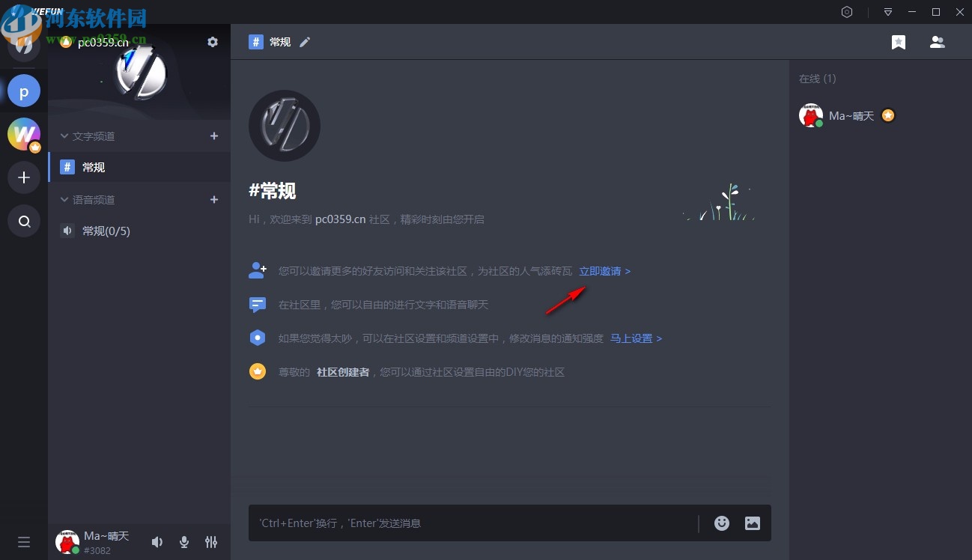Click the image upload icon beside emoji
The width and height of the screenshot is (972, 560).
752,523
